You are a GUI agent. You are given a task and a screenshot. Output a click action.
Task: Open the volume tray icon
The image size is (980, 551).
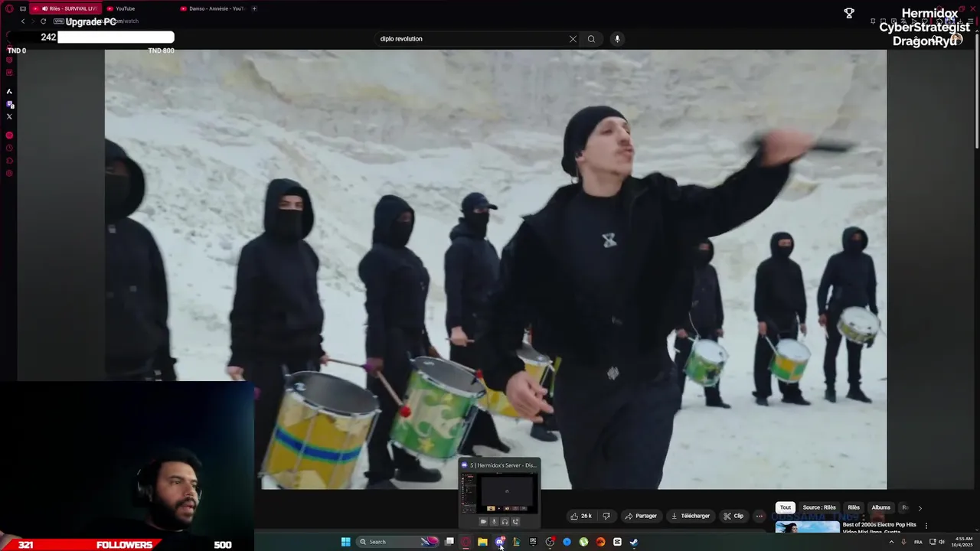coord(942,542)
